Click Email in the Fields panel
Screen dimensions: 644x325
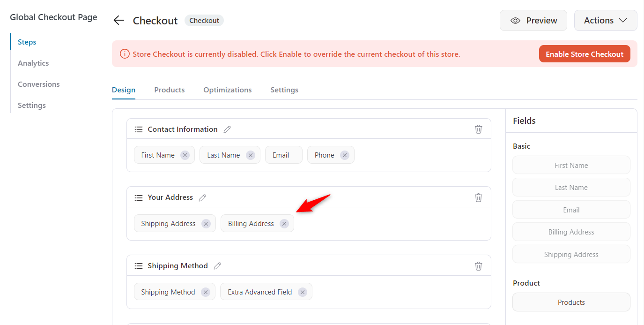click(x=571, y=210)
